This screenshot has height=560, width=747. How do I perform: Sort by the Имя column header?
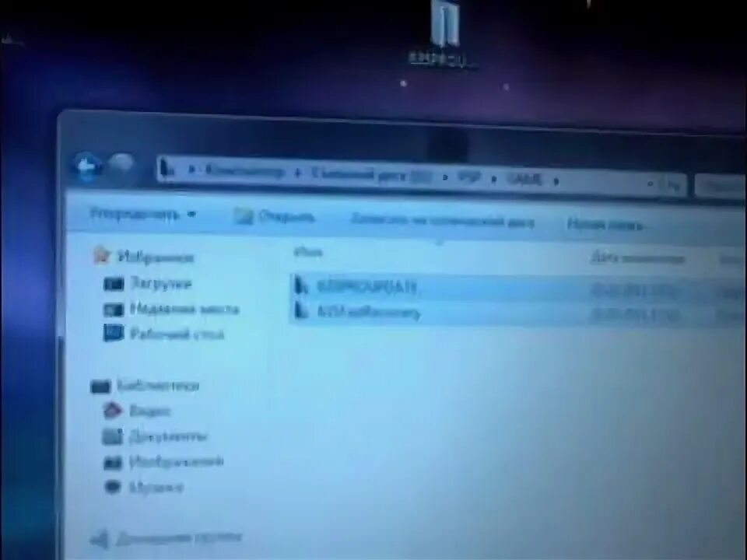click(308, 252)
